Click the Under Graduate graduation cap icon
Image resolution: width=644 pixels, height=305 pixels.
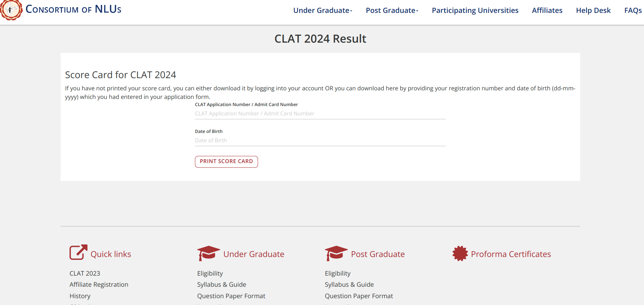coord(208,253)
